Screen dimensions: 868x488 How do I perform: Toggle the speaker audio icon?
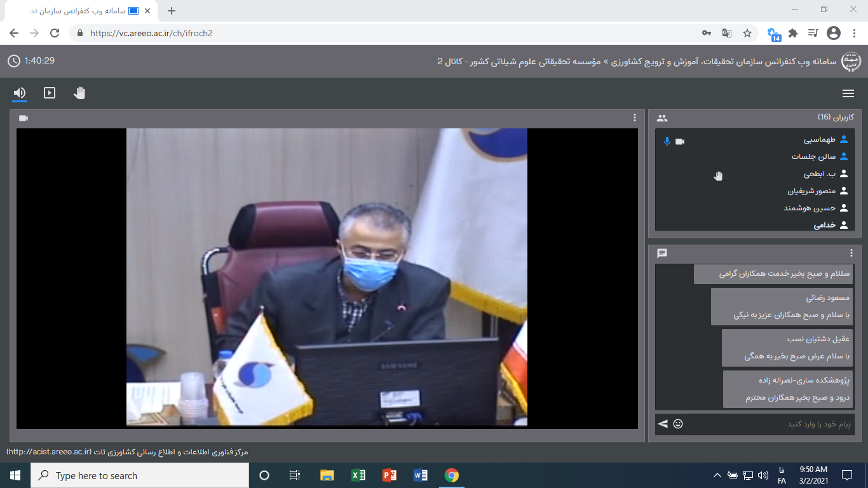[x=20, y=93]
